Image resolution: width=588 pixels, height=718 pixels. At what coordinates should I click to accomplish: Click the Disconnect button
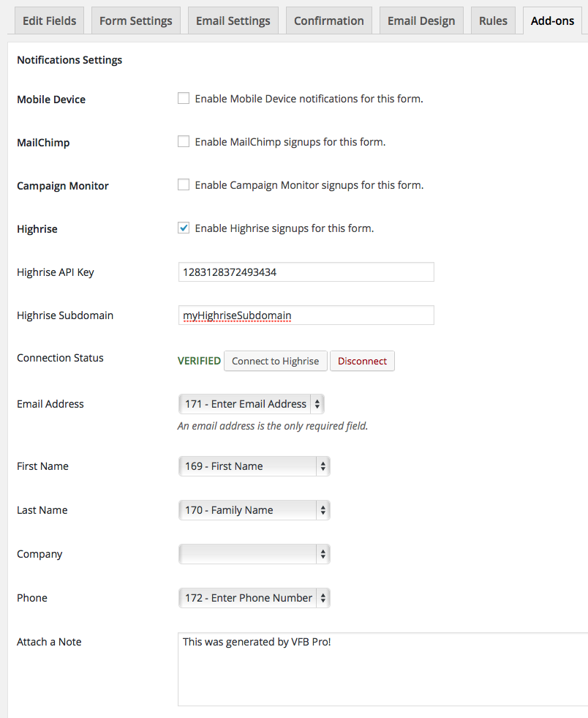click(x=363, y=361)
